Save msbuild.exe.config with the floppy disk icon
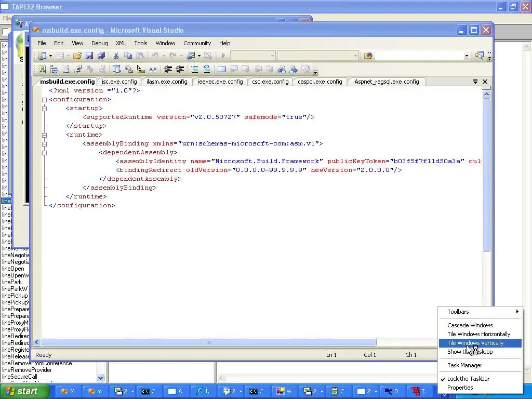This screenshot has width=532, height=399. (x=89, y=56)
